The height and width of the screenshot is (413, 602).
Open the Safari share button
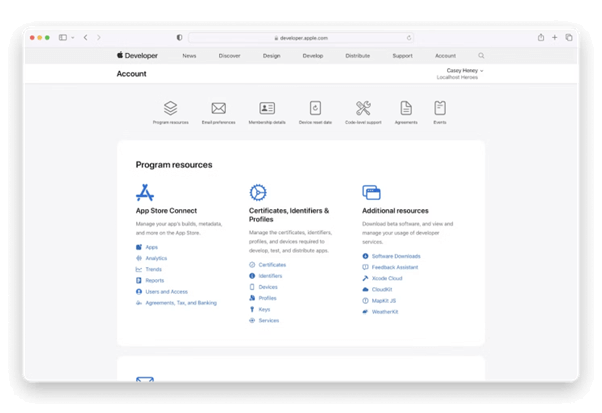click(541, 37)
